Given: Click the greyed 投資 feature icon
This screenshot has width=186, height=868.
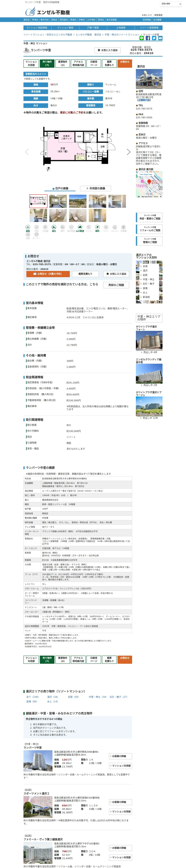Looking at the screenshot, I should click(x=28, y=236).
